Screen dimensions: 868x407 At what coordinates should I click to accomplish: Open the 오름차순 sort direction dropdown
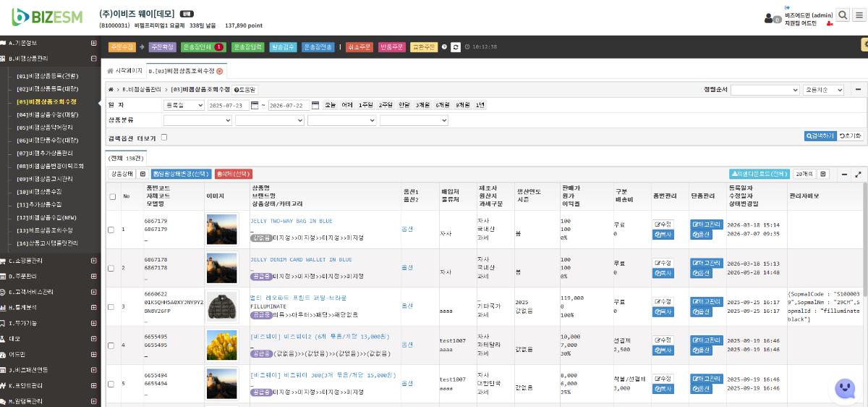click(825, 90)
